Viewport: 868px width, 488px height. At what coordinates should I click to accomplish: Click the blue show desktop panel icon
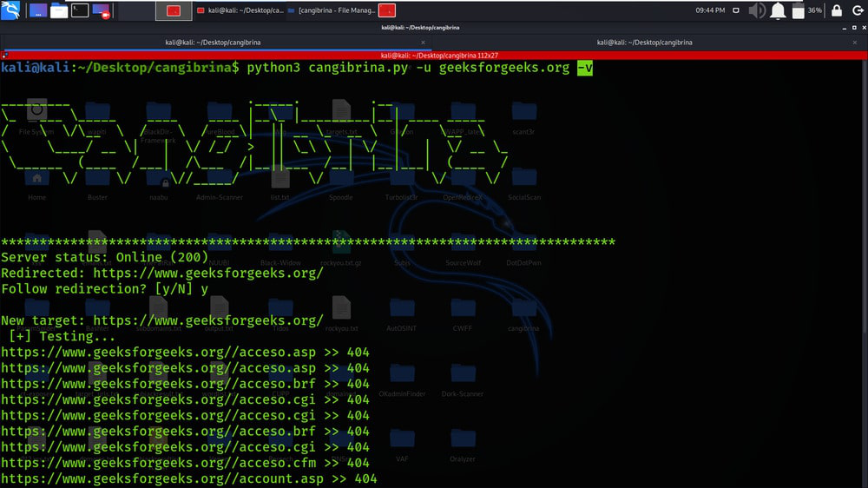pos(37,10)
